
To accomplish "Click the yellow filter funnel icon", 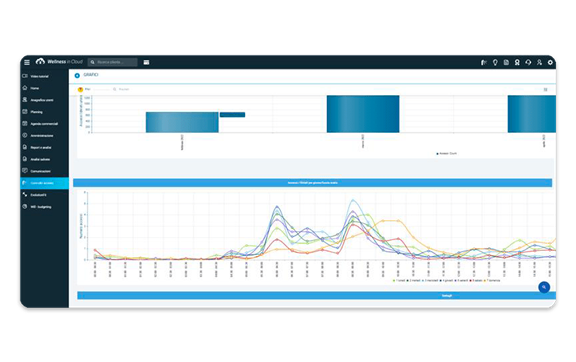I will tap(80, 89).
